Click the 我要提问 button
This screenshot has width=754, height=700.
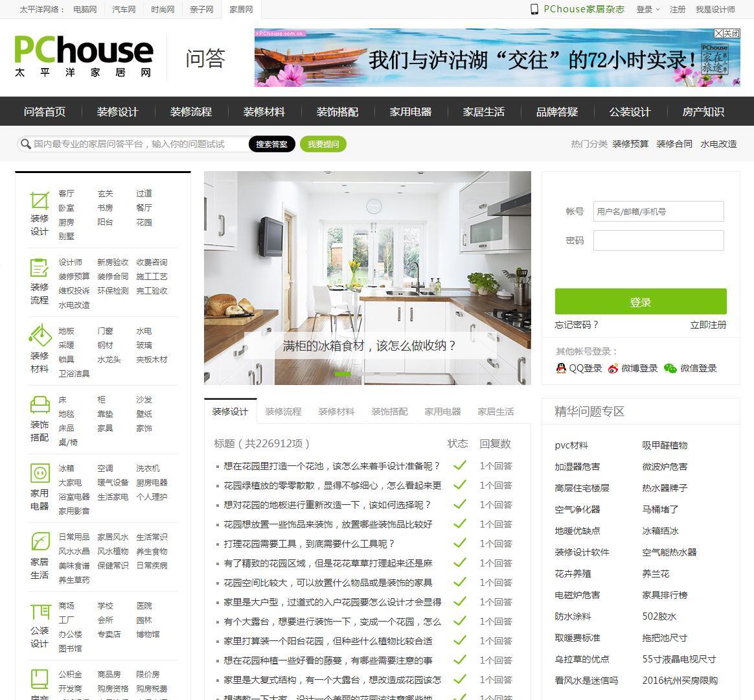tap(323, 144)
